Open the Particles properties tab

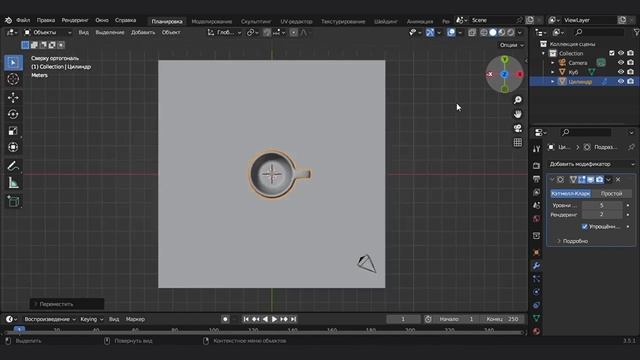[x=536, y=279]
